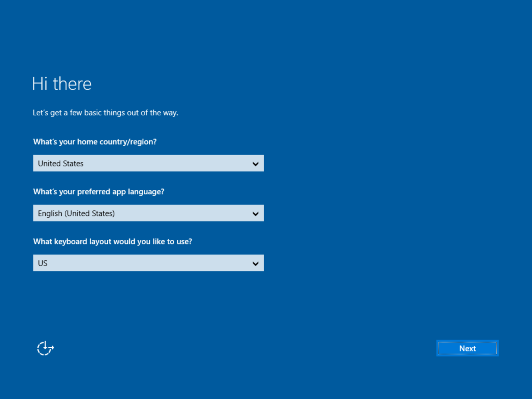Click the home country/region question label
The height and width of the screenshot is (399, 532).
coord(95,142)
